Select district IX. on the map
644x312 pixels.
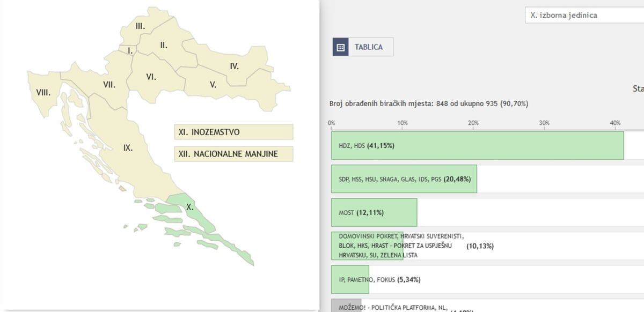(x=128, y=148)
